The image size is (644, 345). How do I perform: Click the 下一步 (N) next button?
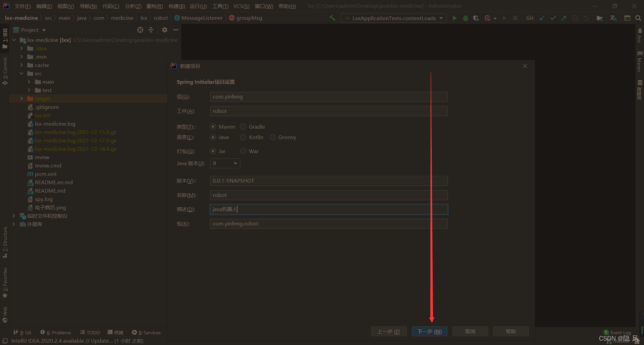tap(429, 332)
